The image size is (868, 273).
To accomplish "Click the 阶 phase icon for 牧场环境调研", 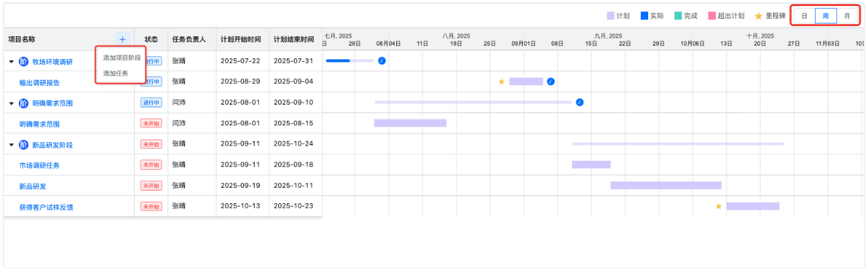I will 23,62.
